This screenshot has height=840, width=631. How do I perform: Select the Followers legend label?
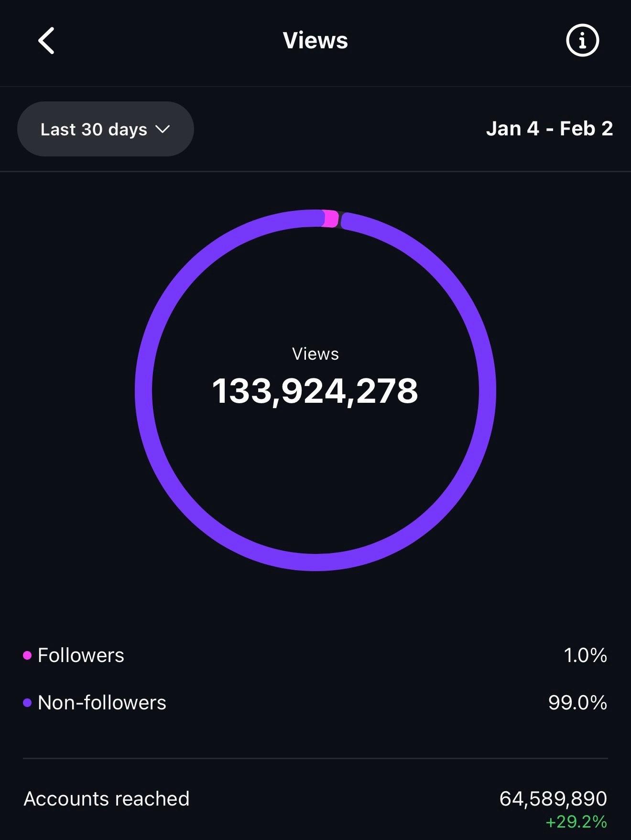click(x=81, y=655)
